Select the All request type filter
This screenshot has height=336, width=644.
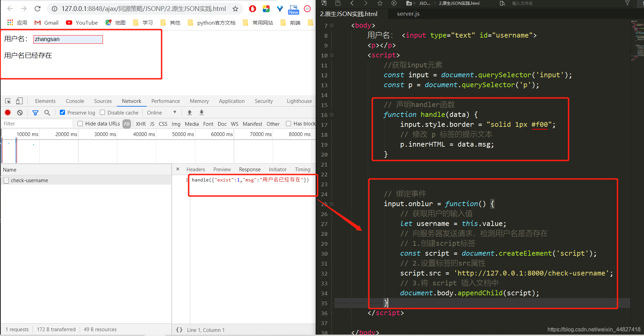[127, 124]
